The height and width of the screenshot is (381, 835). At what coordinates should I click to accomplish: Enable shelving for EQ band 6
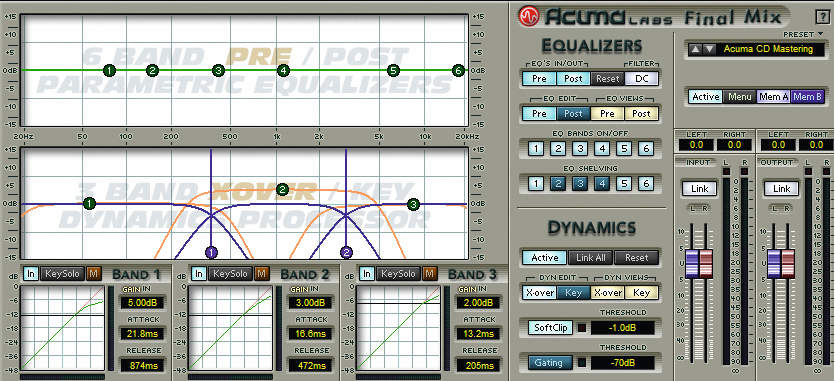(645, 184)
